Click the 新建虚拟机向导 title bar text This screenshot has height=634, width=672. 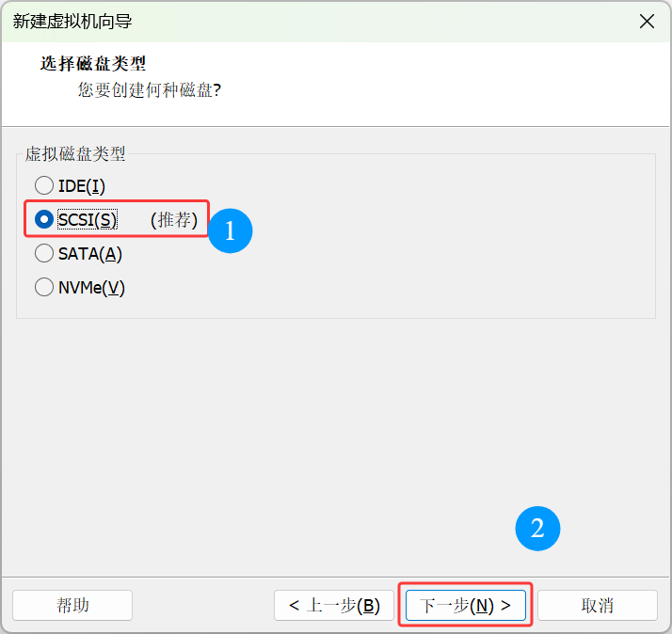pos(72,22)
